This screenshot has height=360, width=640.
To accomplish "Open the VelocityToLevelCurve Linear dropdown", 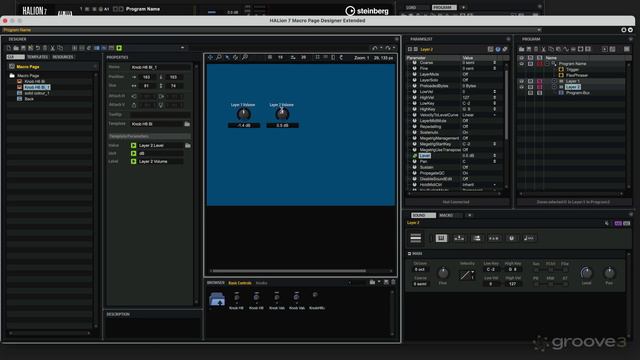I will (x=495, y=115).
